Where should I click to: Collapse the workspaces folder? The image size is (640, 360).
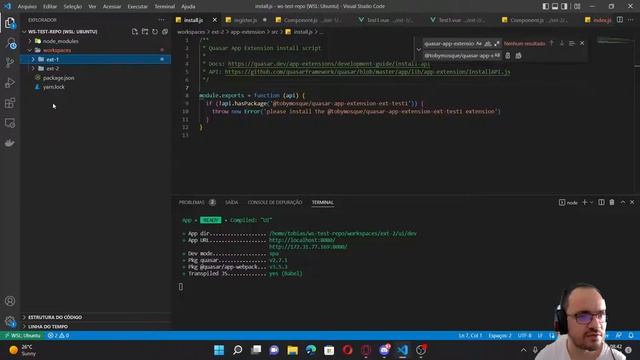(30, 50)
